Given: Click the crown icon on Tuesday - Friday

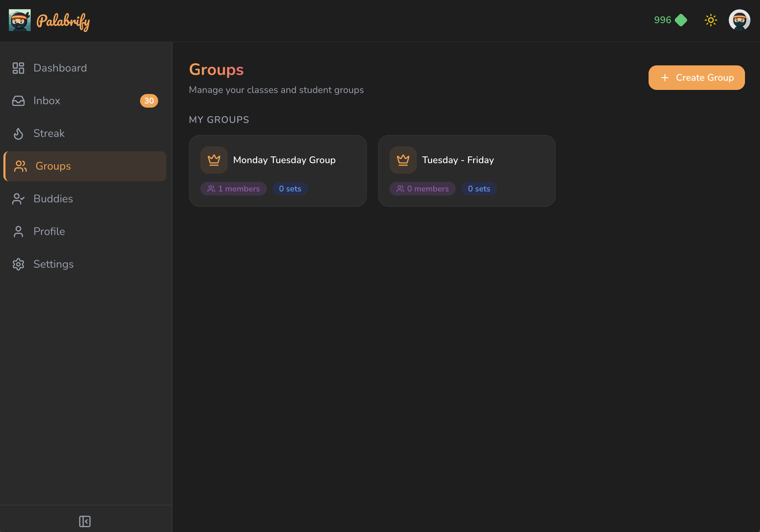Looking at the screenshot, I should [403, 160].
